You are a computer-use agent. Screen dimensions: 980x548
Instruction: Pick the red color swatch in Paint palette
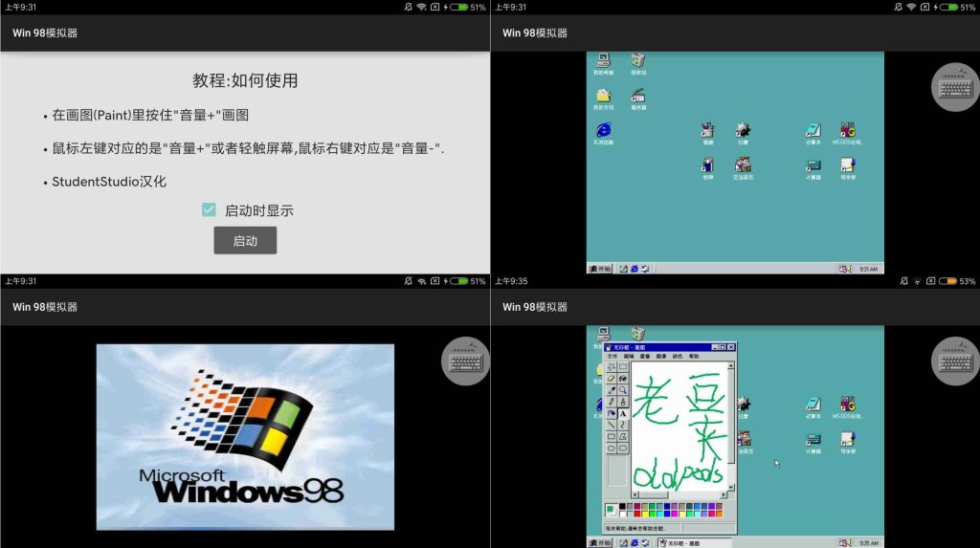coord(637,514)
